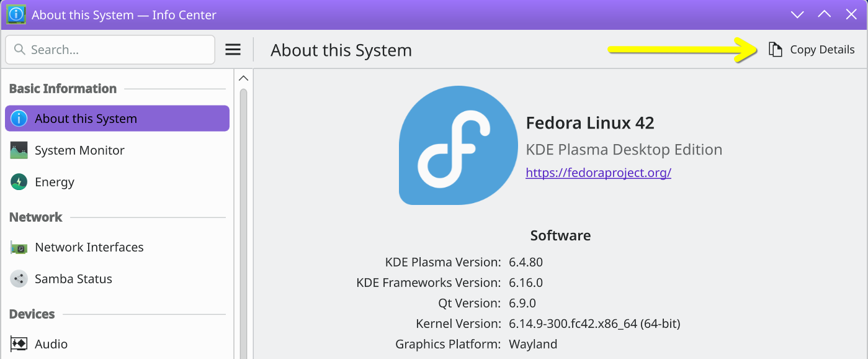Click the magnifier icon in Search box

point(20,50)
